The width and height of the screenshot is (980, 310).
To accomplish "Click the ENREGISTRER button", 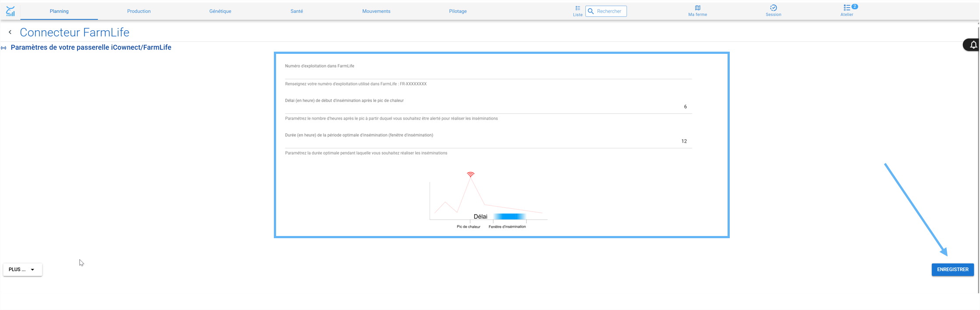I will pyautogui.click(x=952, y=270).
